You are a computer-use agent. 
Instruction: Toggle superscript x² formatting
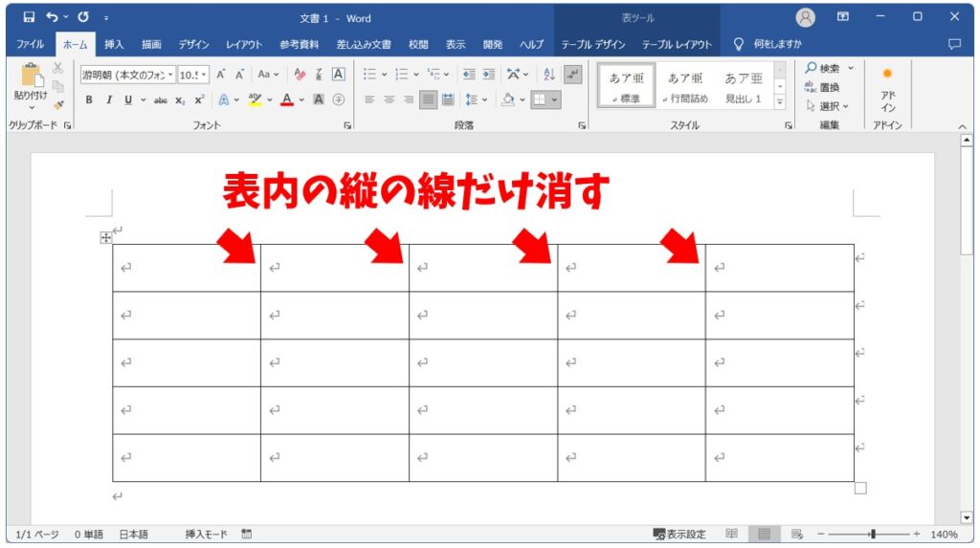[199, 100]
